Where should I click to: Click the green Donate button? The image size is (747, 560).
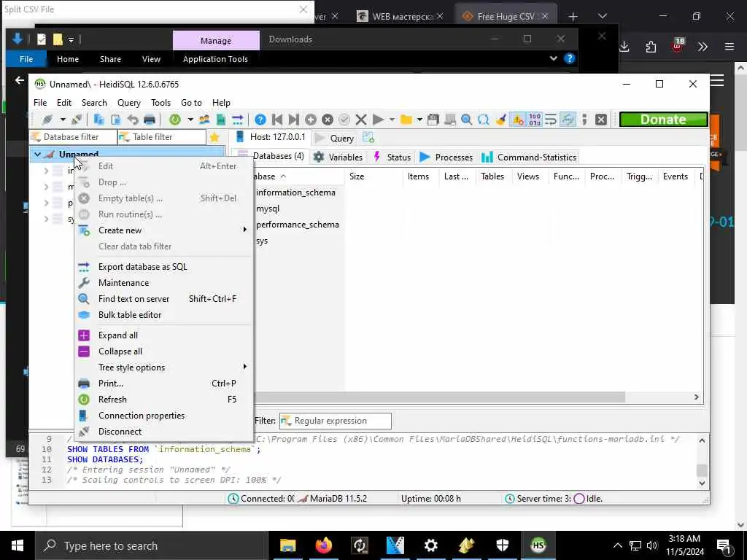(663, 120)
